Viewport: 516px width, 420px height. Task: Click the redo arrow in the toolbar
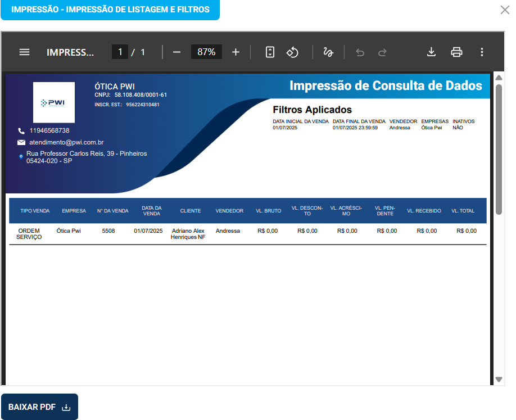[382, 52]
